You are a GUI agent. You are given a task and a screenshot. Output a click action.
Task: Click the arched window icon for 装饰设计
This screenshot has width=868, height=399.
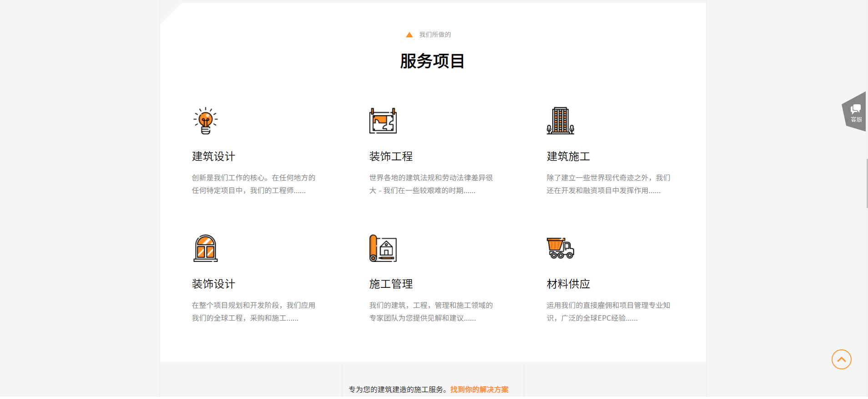pos(206,248)
